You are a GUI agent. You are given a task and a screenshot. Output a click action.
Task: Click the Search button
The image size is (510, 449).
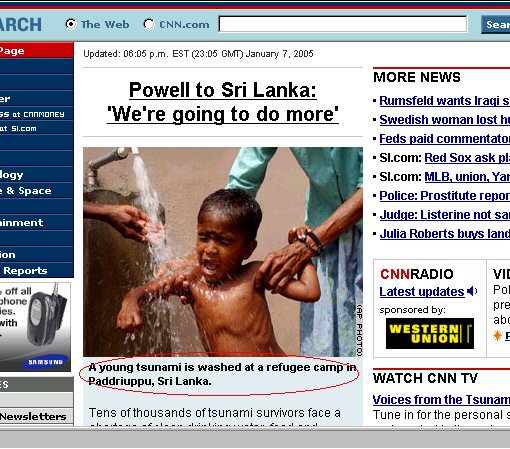click(495, 24)
